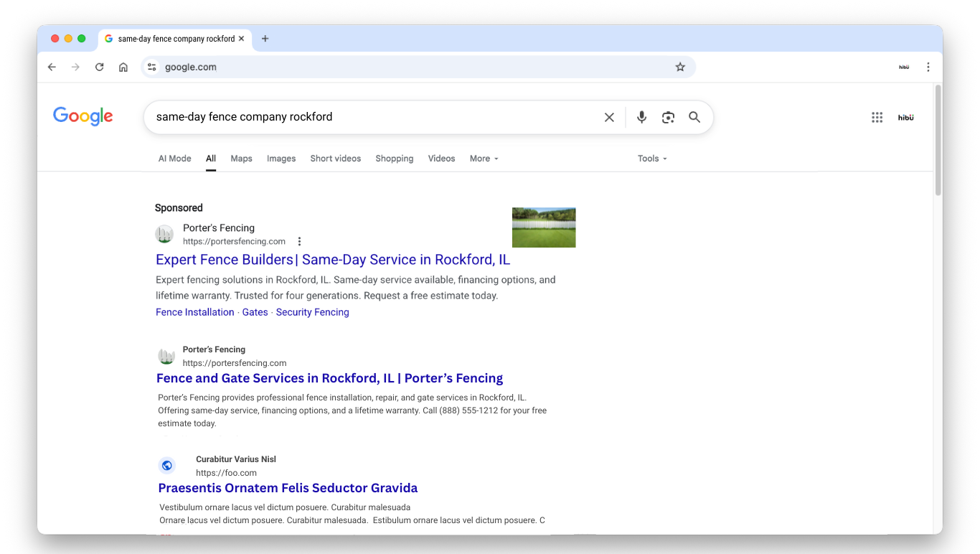Click the Security Fencing sitelink

tap(312, 312)
